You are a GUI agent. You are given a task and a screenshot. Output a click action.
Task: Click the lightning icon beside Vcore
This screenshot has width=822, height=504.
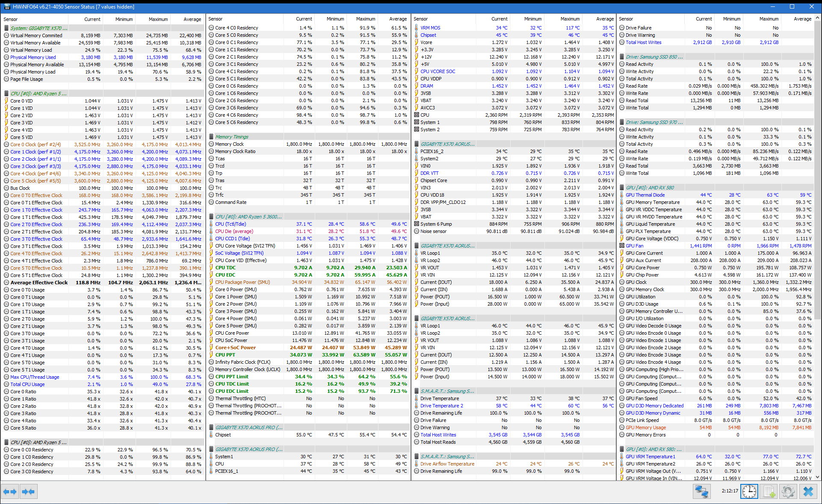[417, 42]
